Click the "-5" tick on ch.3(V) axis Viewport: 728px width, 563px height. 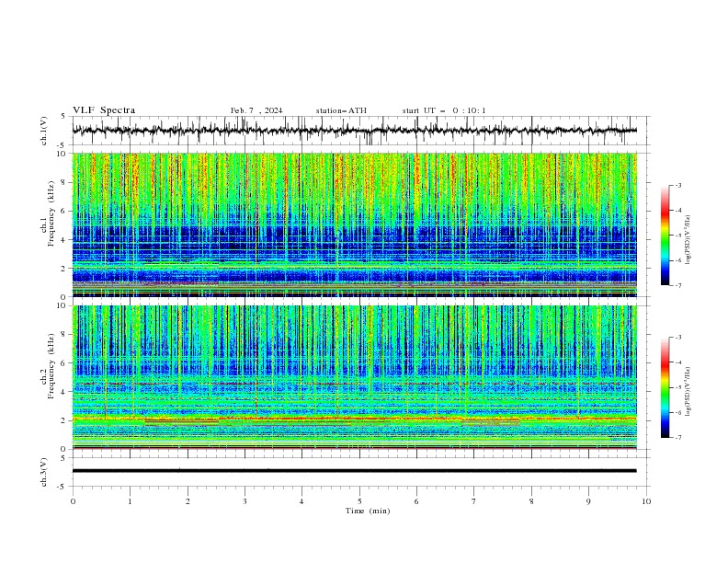(63, 487)
